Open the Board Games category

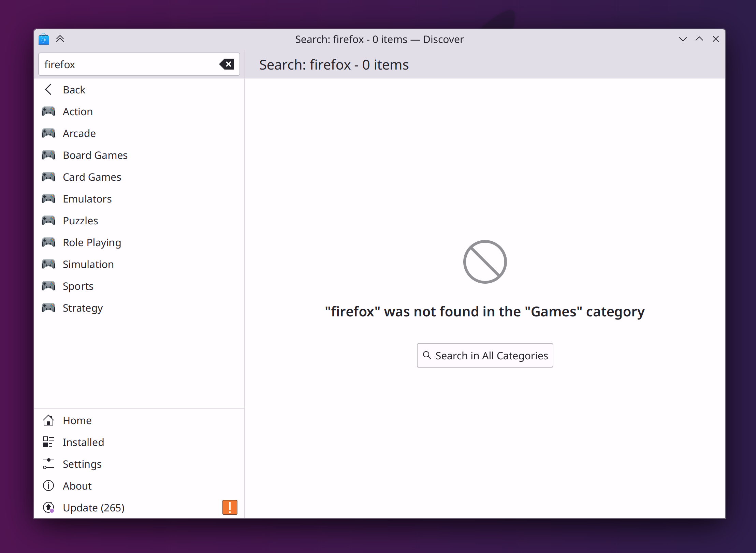click(94, 155)
